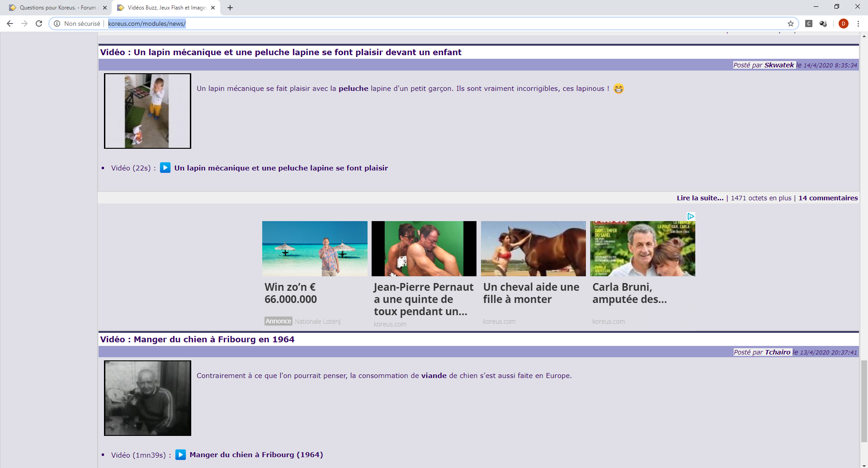Click the toddler and rabbit video thumbnail
Screen dimensions: 868x468
tap(147, 111)
